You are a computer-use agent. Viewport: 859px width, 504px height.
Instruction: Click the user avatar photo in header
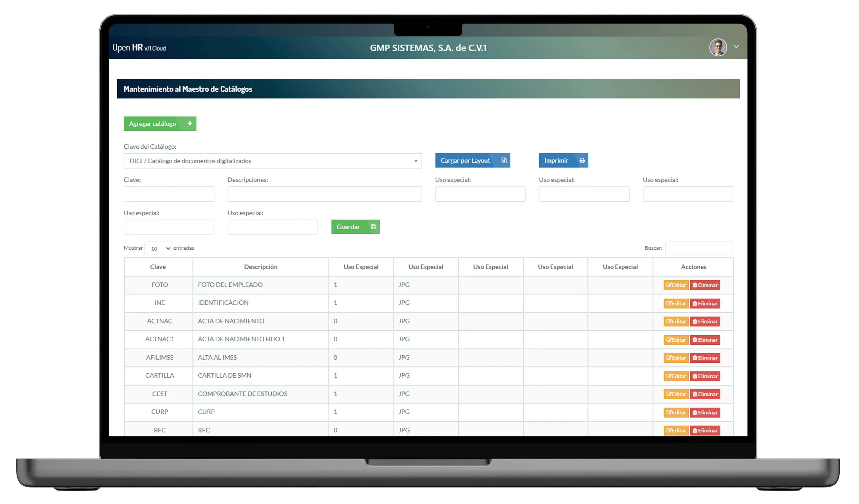(x=718, y=47)
